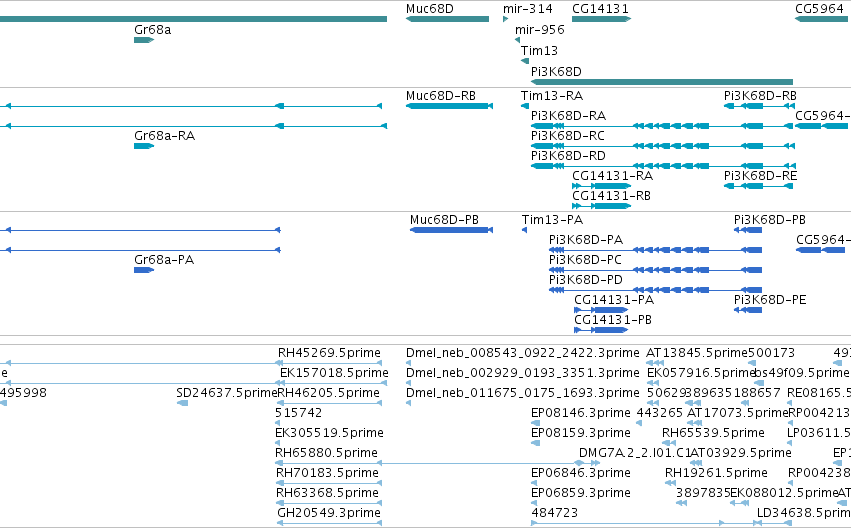This screenshot has width=851, height=528.
Task: Click the CG14131-PA protein label
Action: click(614, 301)
